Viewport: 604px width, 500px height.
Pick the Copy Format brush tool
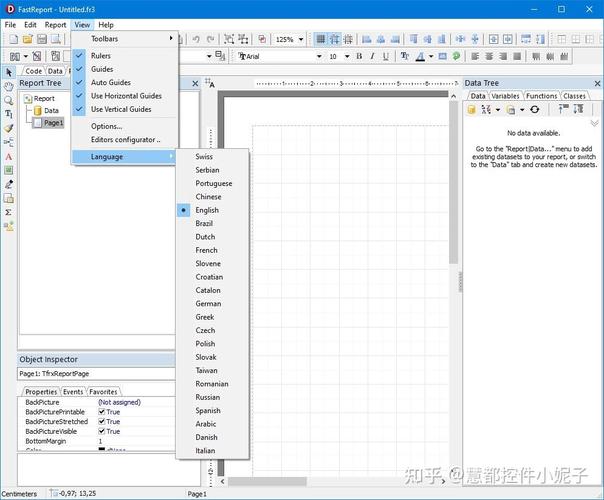click(9, 128)
